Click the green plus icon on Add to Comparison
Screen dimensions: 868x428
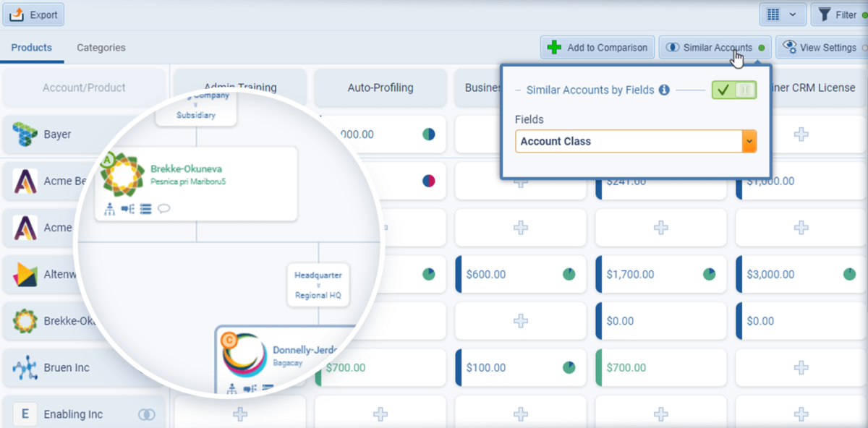tap(555, 46)
